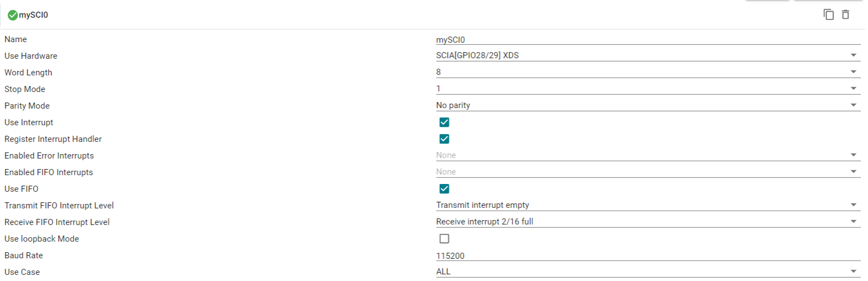Screen dimensions: 868x281
Task: Open Enabled Error Interrupts dropdown
Action: click(x=648, y=156)
